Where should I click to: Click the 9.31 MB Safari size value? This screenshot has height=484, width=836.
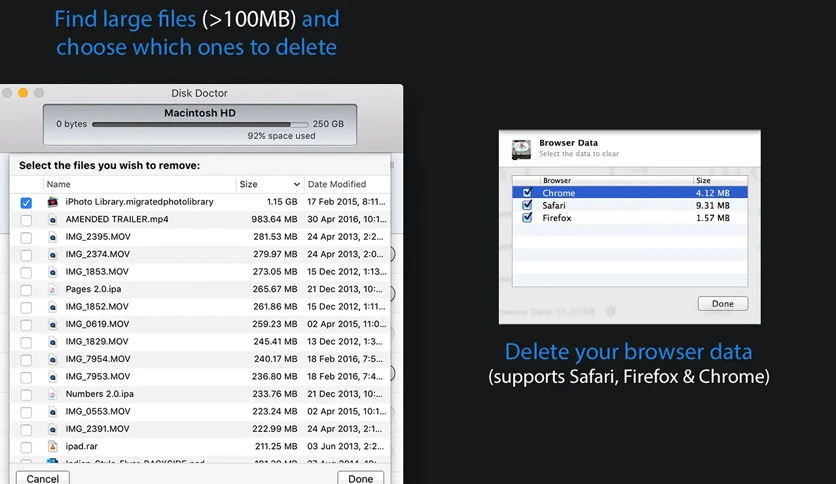point(712,205)
